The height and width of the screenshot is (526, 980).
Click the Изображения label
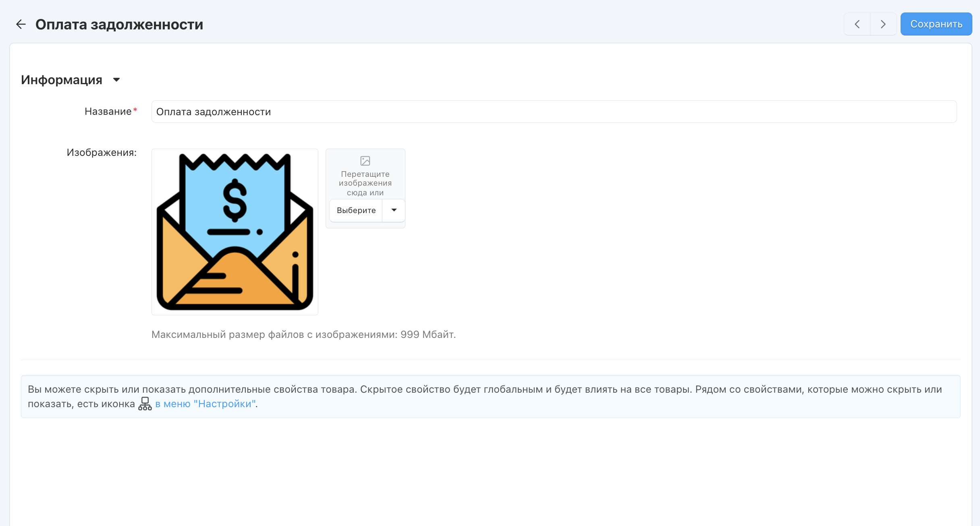click(102, 153)
